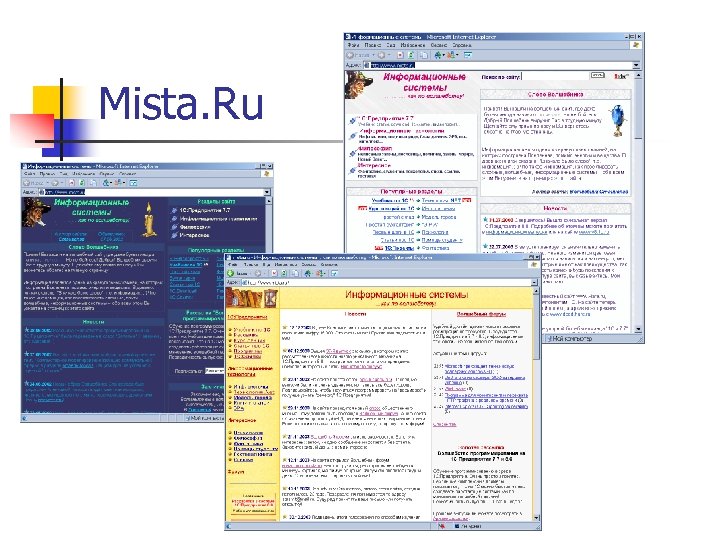The image size is (720, 540).
Task: Open Back history dropdown arrow in white-themed browser
Action: (x=373, y=55)
